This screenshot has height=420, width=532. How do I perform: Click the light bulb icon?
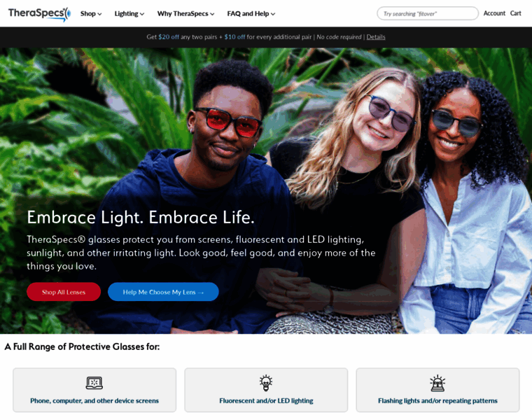pyautogui.click(x=266, y=383)
